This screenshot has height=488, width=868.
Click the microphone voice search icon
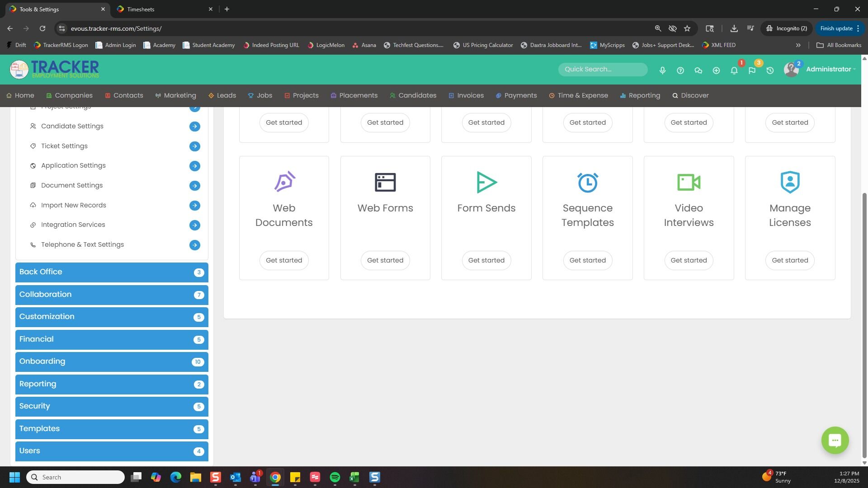pos(662,70)
